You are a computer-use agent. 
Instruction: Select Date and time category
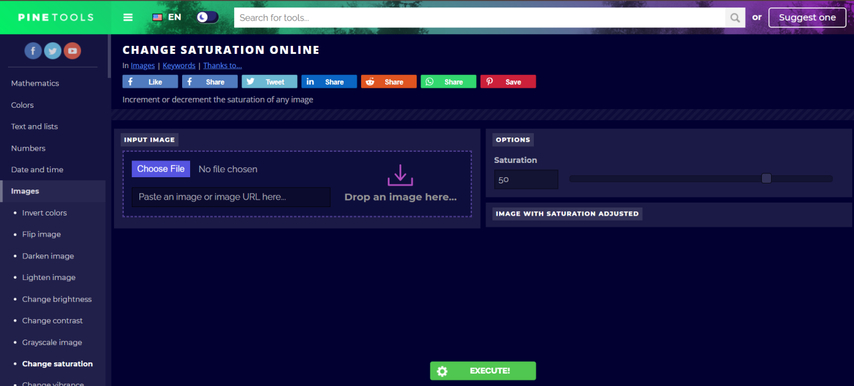click(x=37, y=169)
